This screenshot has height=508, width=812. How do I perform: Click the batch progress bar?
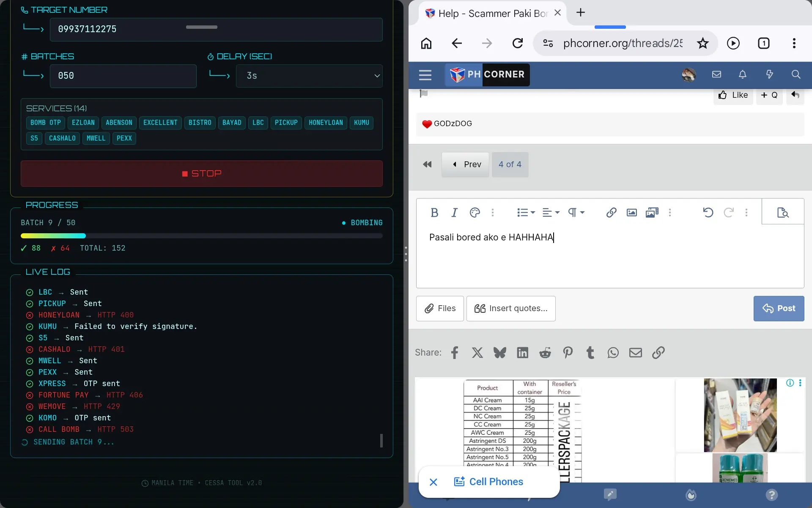click(202, 236)
